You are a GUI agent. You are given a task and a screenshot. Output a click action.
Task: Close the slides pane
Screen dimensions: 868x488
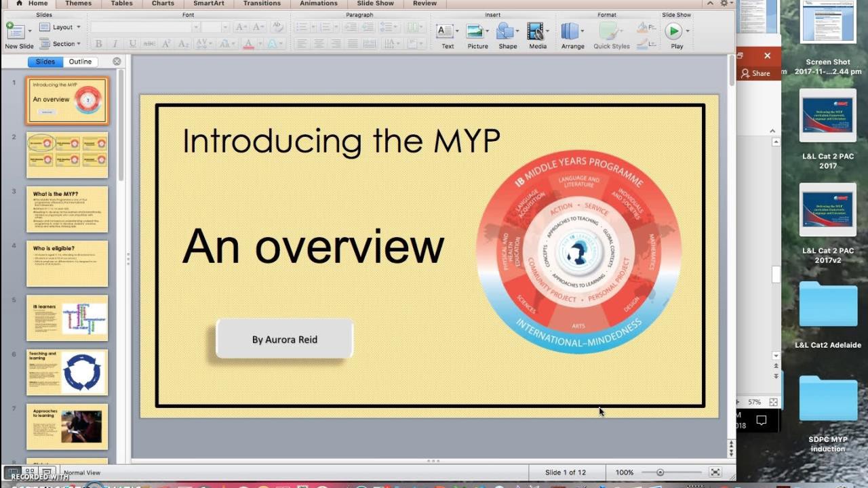pos(117,62)
